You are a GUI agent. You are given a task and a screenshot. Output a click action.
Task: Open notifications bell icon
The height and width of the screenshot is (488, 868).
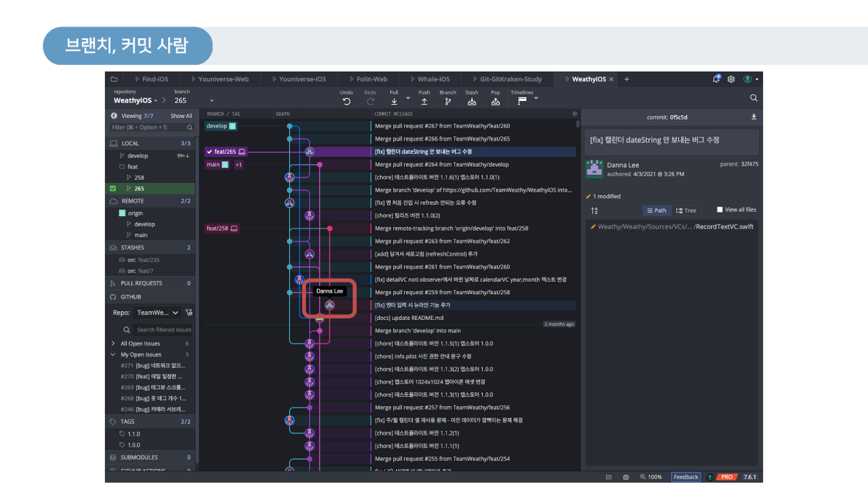tap(716, 79)
